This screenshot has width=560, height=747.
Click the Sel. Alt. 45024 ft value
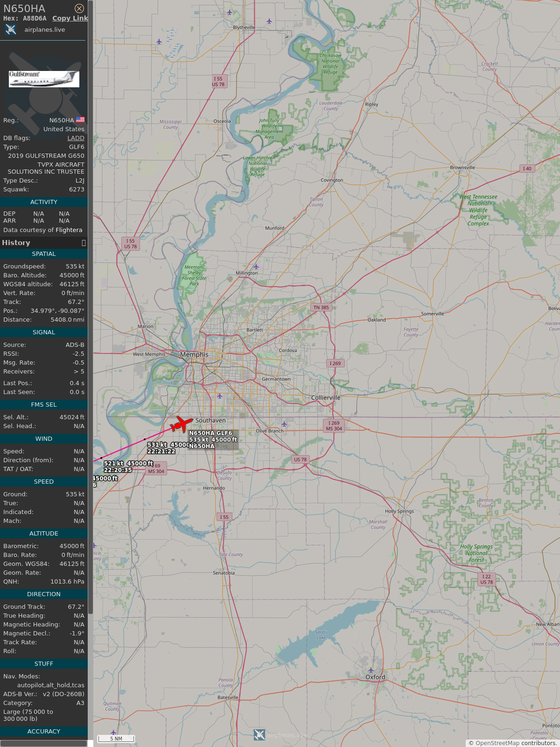coord(72,417)
